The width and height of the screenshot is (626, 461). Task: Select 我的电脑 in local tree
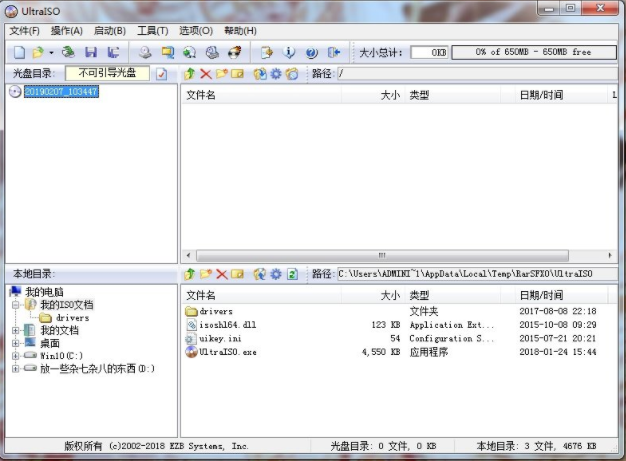click(x=44, y=292)
